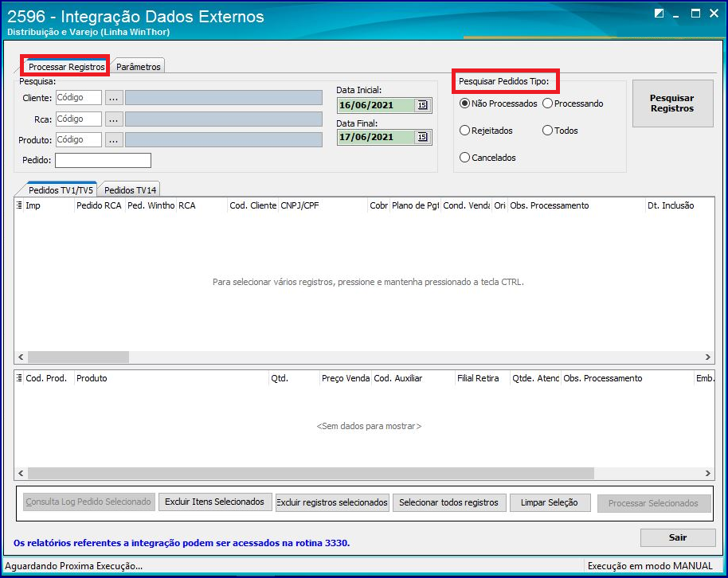Click items grid scroll right arrow
This screenshot has height=578, width=728.
click(707, 474)
